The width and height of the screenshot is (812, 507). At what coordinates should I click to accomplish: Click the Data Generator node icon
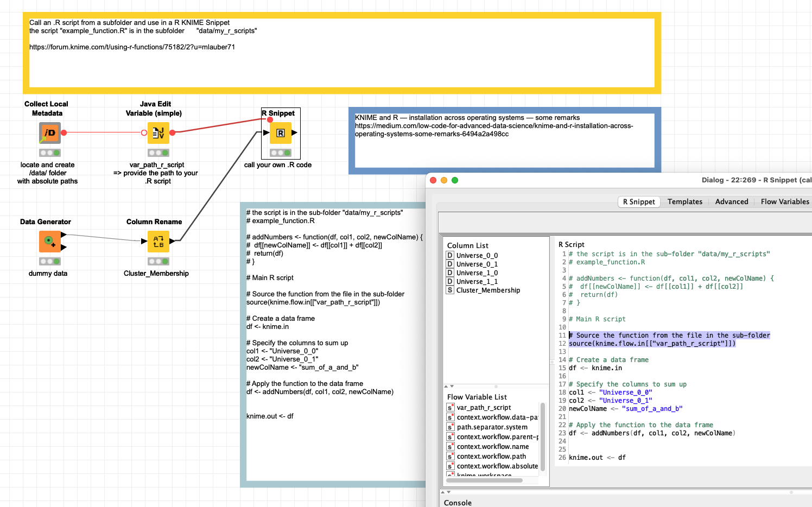pyautogui.click(x=49, y=242)
